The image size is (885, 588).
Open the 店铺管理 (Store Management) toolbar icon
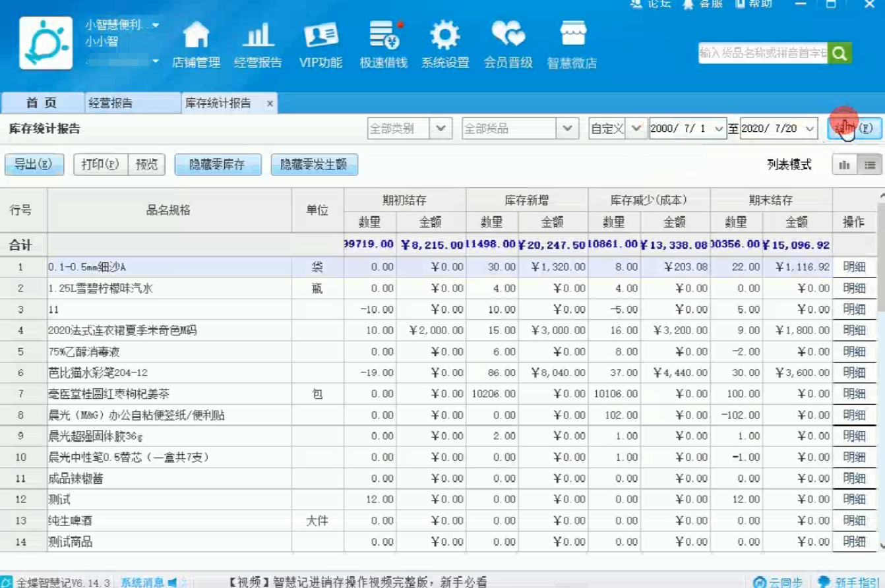pos(196,43)
